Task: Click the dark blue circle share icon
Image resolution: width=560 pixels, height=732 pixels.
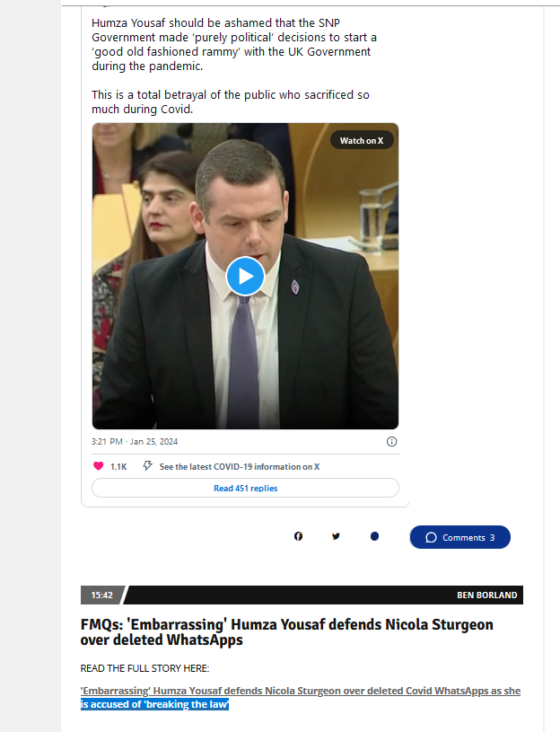Action: click(374, 536)
